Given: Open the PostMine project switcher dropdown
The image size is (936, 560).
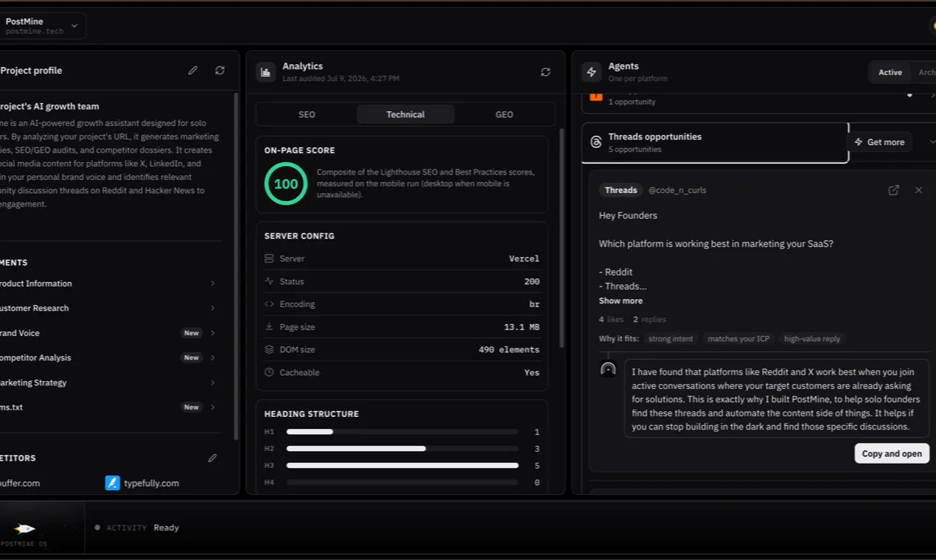Looking at the screenshot, I should click(43, 26).
